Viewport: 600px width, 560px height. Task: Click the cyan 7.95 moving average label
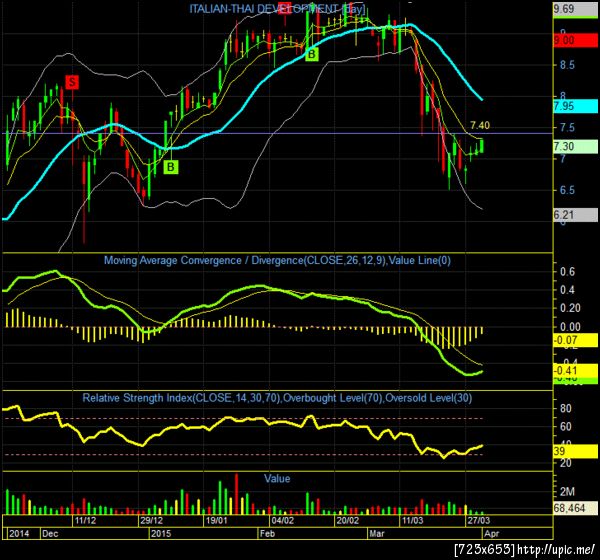point(576,106)
